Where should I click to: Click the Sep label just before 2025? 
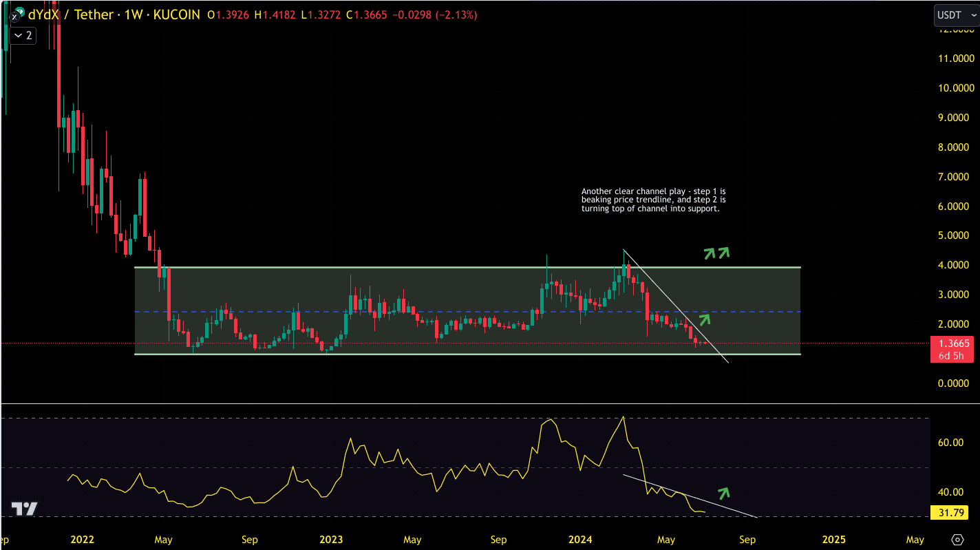747,540
